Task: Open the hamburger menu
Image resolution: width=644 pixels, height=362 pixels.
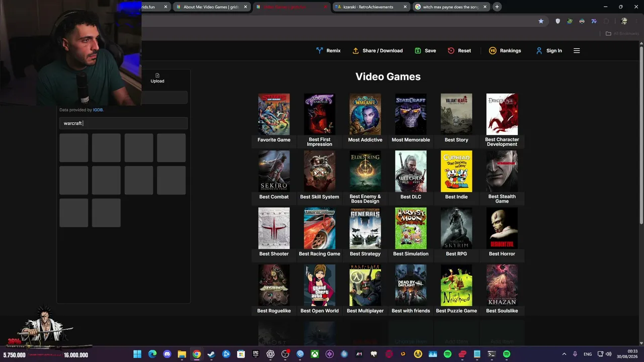Action: click(x=577, y=51)
